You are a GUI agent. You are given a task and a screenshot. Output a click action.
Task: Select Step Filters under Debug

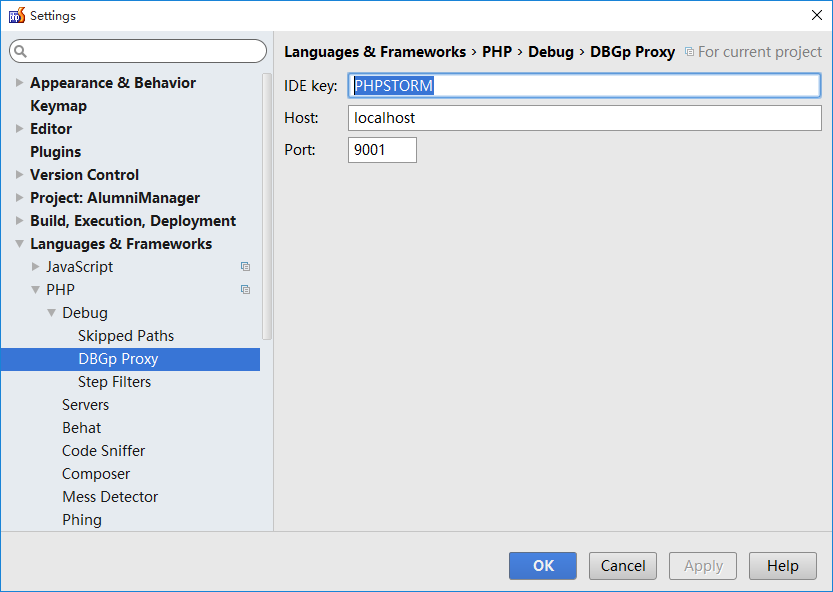tap(114, 382)
